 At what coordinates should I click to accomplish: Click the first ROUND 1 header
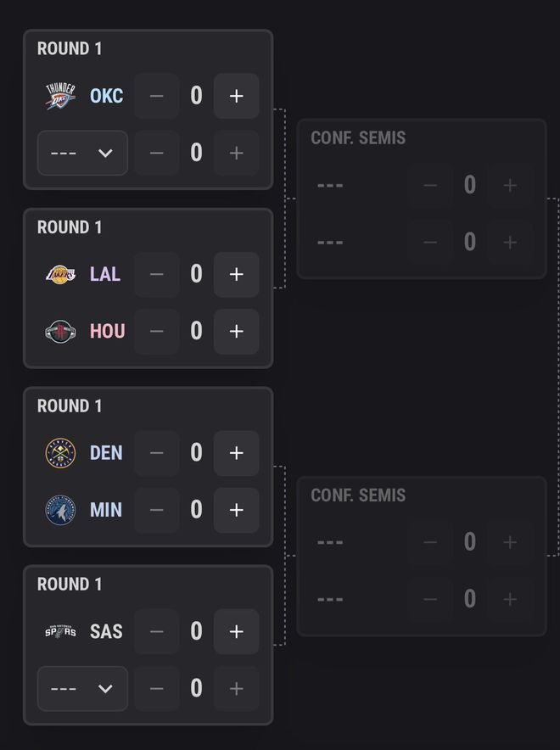click(x=69, y=48)
